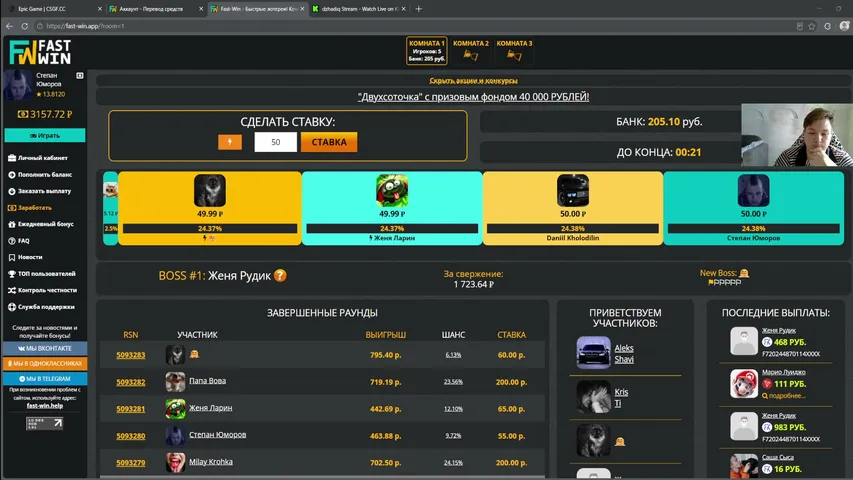This screenshot has width=853, height=480.
Task: Switch to Комната 2 room tab
Action: coord(471,51)
